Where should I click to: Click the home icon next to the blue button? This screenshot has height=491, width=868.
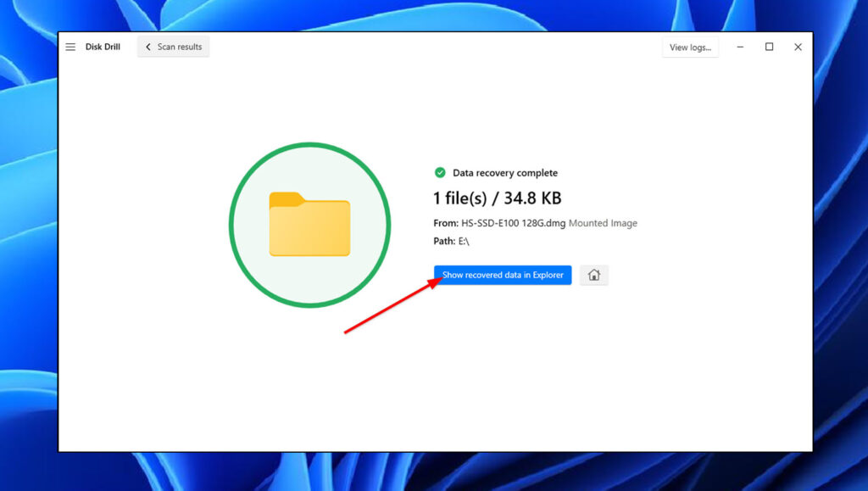(594, 275)
